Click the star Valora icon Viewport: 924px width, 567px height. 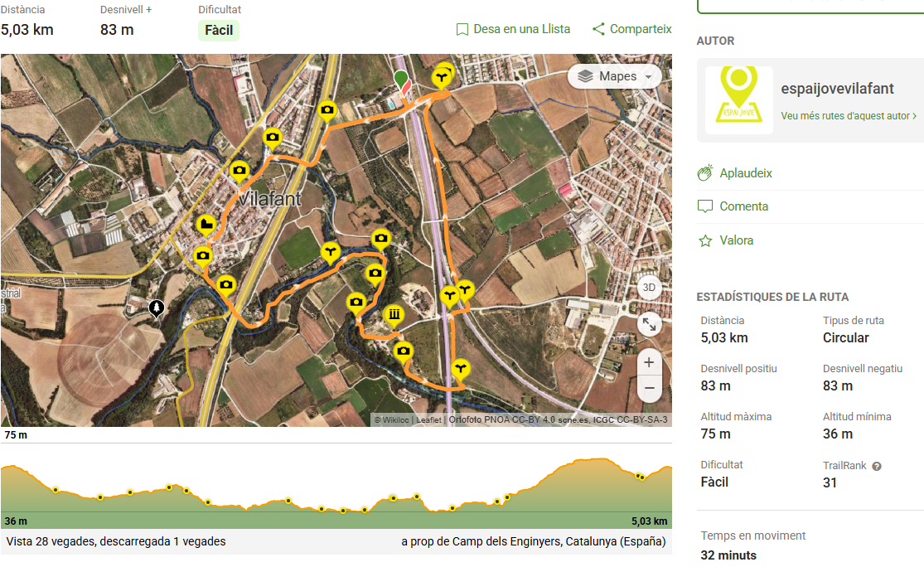[705, 240]
